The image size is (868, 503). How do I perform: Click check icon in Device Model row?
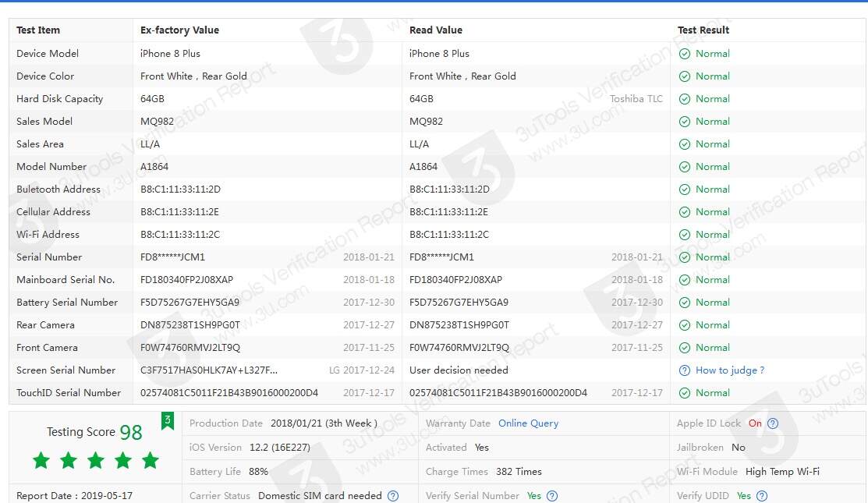pyautogui.click(x=685, y=54)
